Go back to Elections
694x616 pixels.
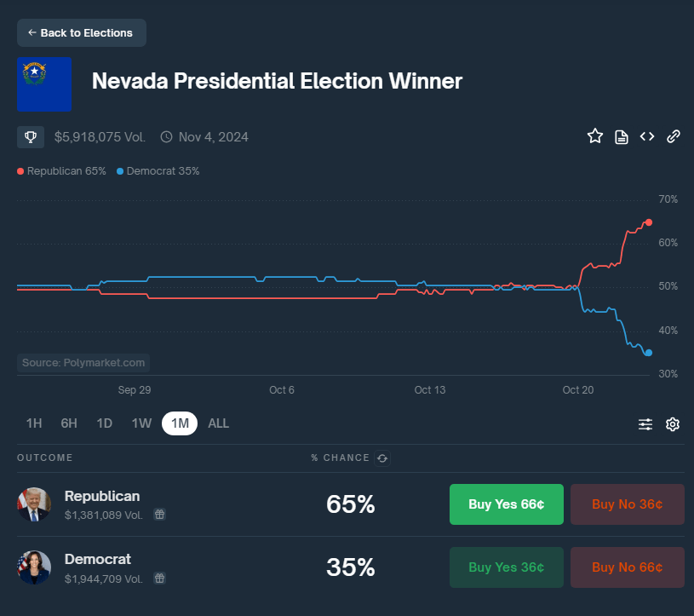click(x=81, y=32)
